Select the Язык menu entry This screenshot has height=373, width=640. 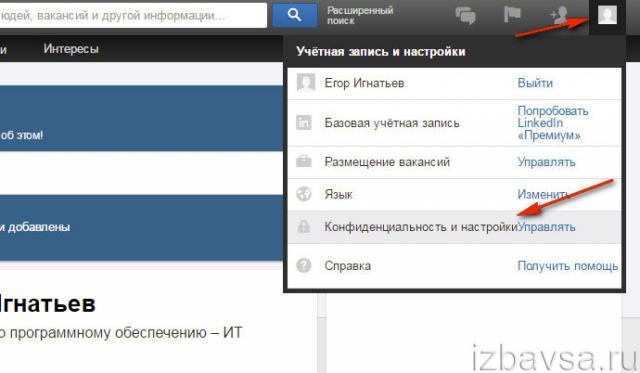(338, 194)
